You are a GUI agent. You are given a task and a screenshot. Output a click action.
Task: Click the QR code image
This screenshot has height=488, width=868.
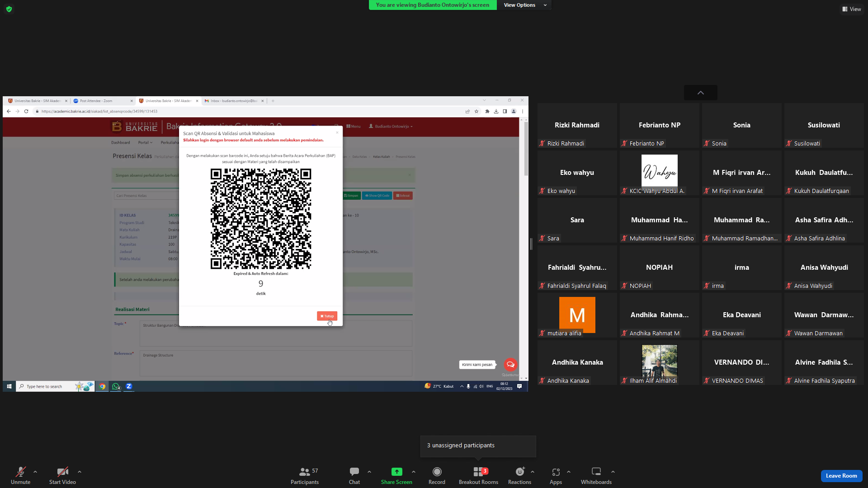click(261, 219)
